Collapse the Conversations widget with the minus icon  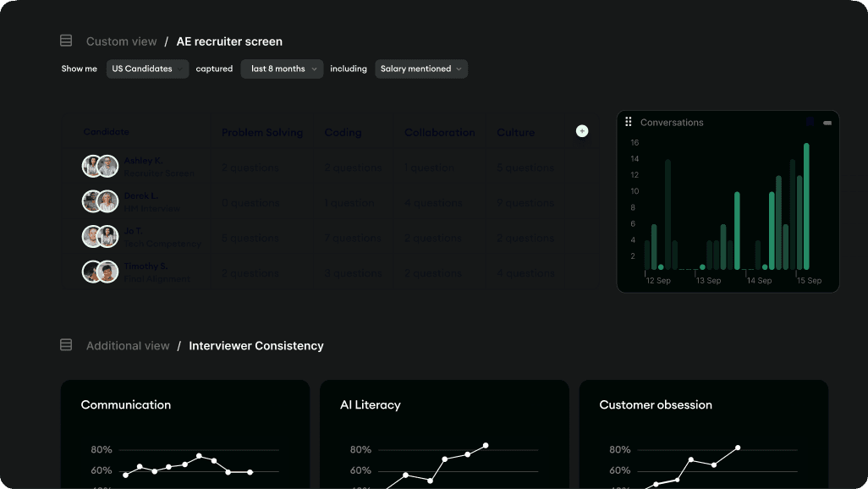click(827, 123)
